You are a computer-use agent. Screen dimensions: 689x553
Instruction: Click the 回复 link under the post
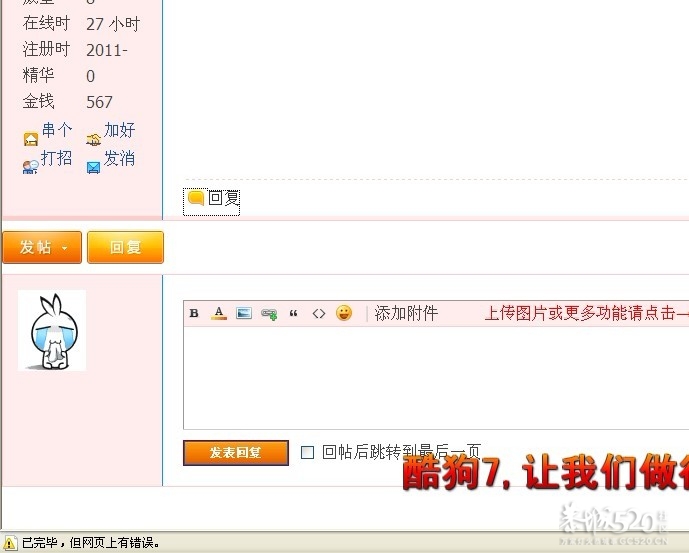click(224, 198)
